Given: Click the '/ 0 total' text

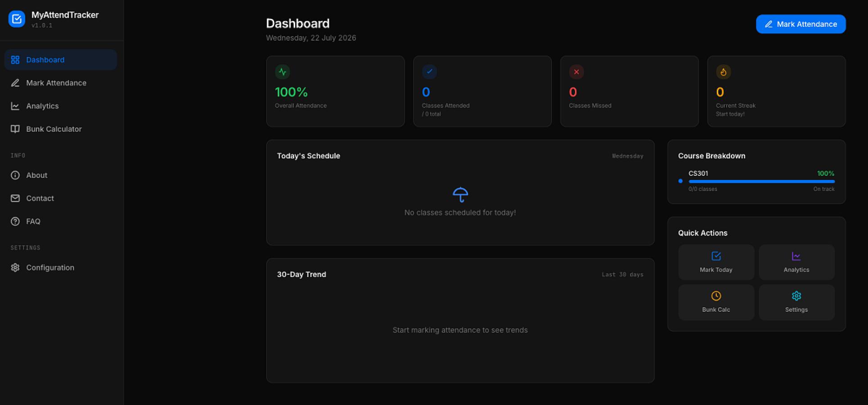Looking at the screenshot, I should pos(431,114).
